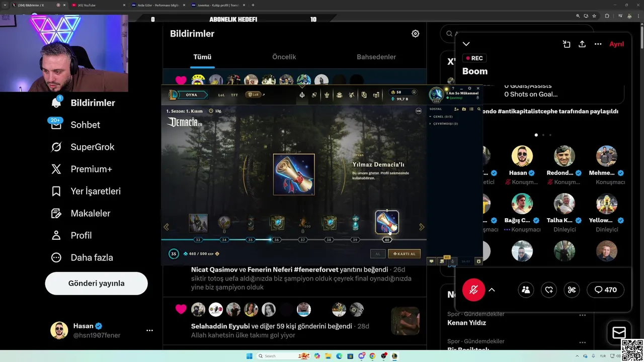Switch to Bahsedenler notifications tab

(x=376, y=57)
